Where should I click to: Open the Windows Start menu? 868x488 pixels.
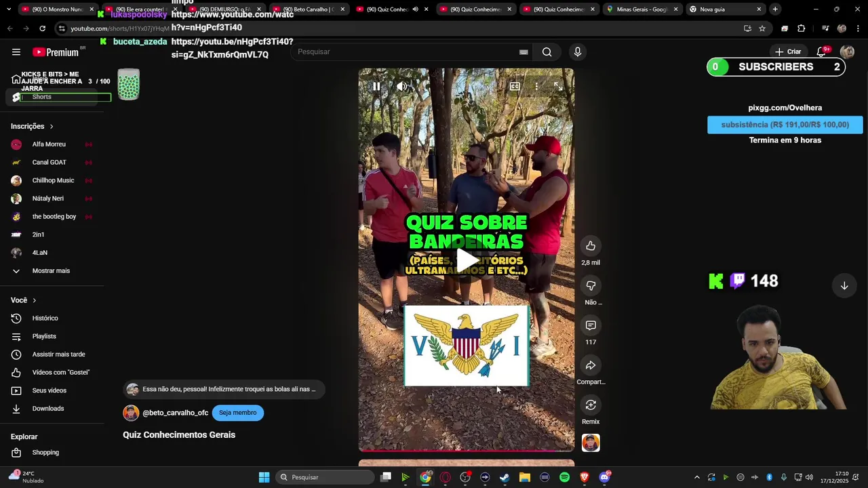(x=264, y=477)
